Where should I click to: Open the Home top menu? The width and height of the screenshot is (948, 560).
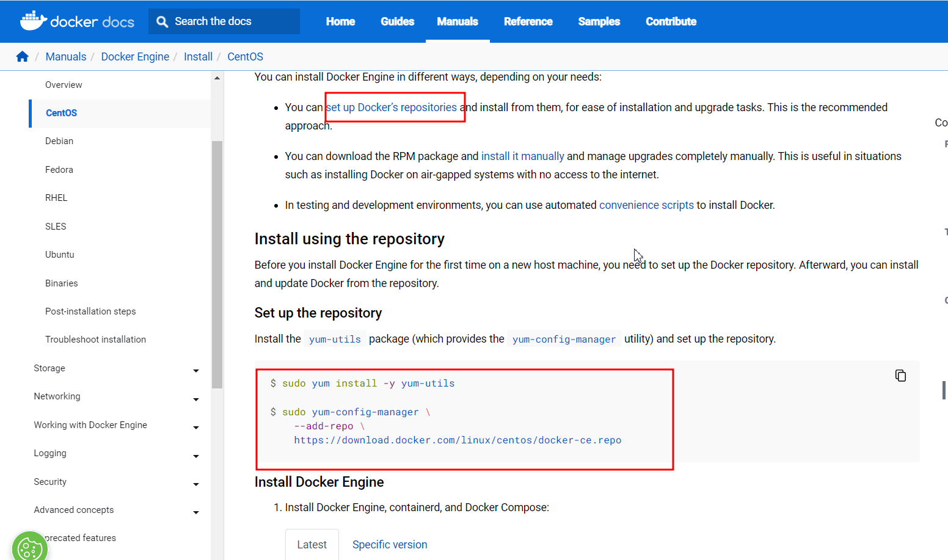click(340, 21)
